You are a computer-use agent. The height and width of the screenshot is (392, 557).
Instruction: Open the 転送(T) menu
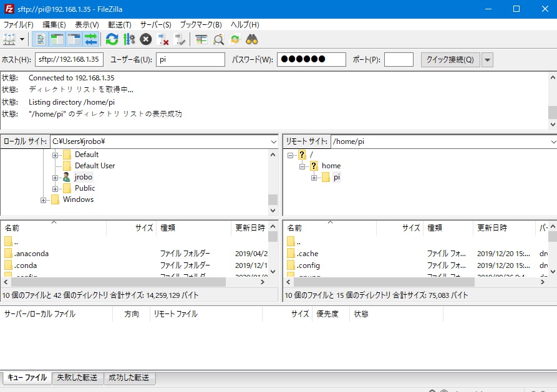click(120, 24)
